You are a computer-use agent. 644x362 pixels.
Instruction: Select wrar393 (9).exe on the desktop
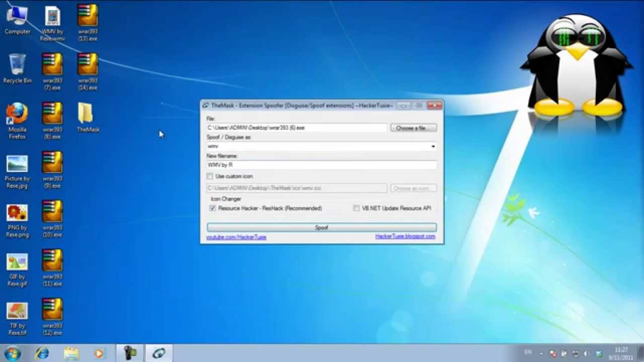click(52, 170)
